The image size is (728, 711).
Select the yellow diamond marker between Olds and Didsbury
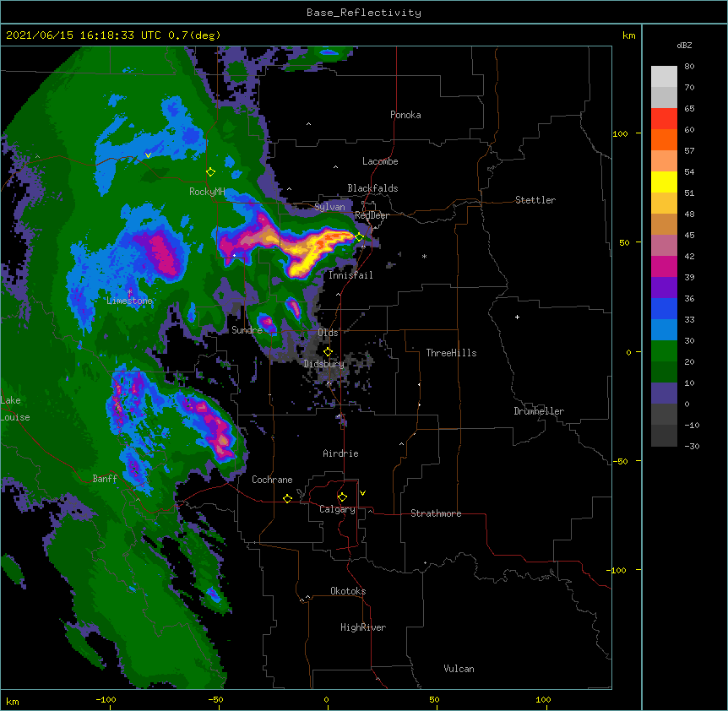point(328,352)
